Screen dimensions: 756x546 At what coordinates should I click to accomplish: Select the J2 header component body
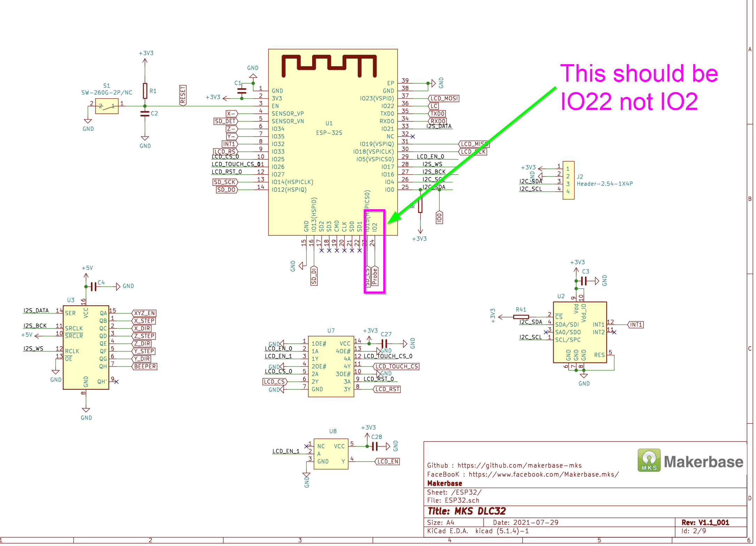coord(568,180)
